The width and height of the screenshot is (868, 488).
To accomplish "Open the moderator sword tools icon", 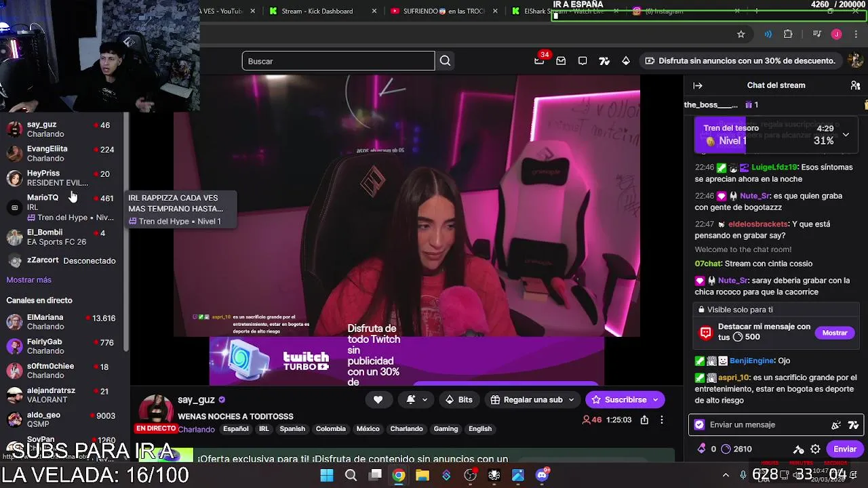I will (799, 449).
